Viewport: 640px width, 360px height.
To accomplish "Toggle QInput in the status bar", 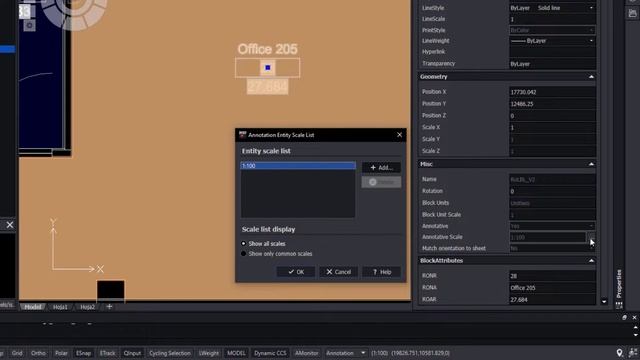I will coord(132,353).
